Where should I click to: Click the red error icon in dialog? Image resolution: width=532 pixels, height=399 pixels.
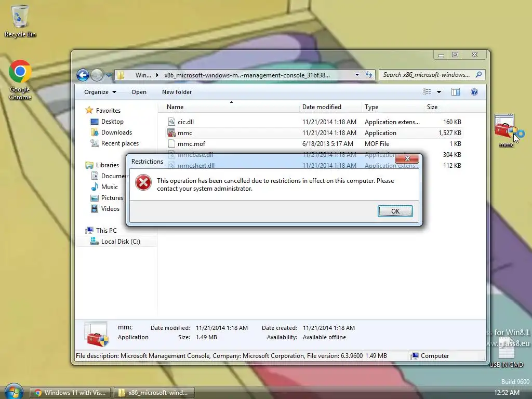[x=143, y=182]
